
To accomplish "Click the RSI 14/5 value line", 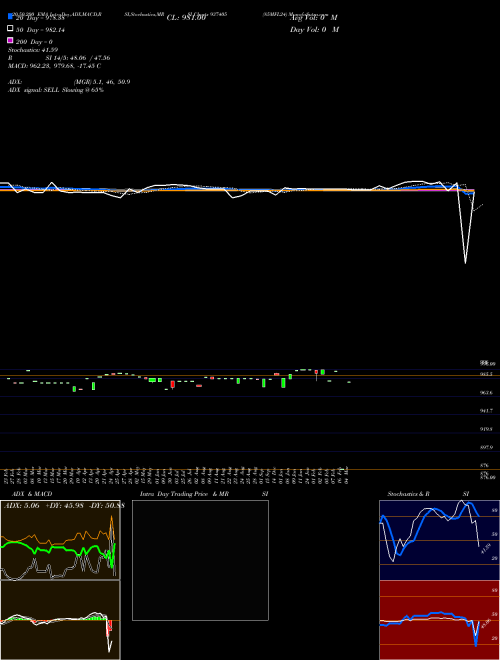I will click(x=59, y=58).
